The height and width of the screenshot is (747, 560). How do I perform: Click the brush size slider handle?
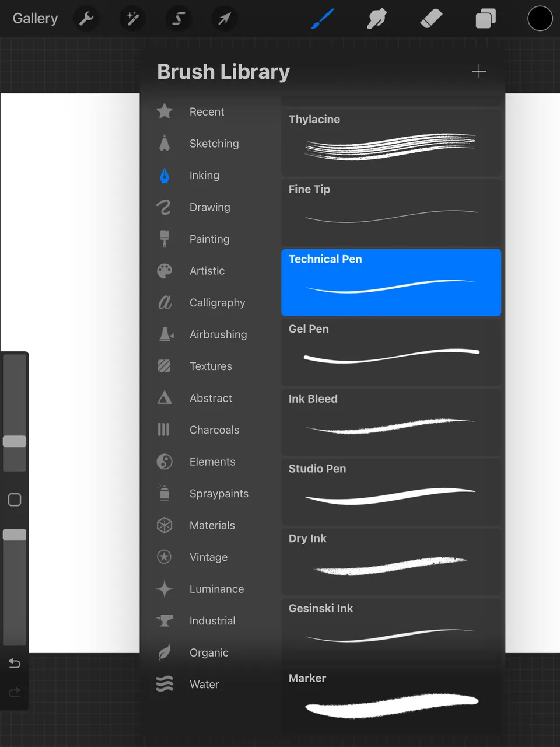pos(15,441)
